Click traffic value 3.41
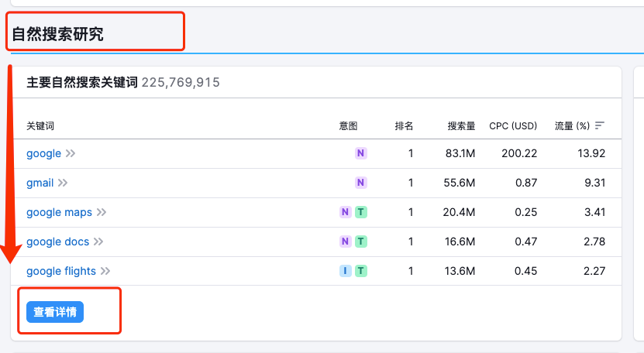The image size is (644, 353). tap(594, 212)
